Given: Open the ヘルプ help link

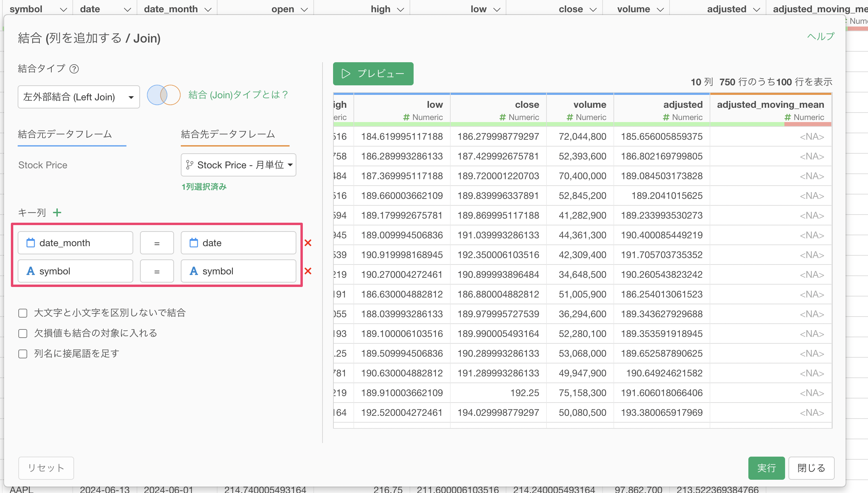Looking at the screenshot, I should tap(821, 36).
